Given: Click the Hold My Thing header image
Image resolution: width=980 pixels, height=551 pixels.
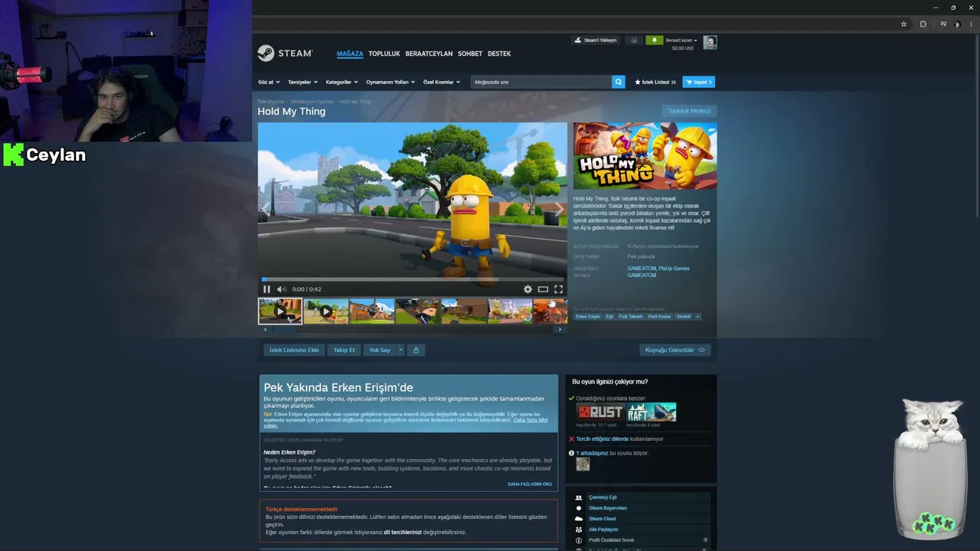Looking at the screenshot, I should click(645, 156).
